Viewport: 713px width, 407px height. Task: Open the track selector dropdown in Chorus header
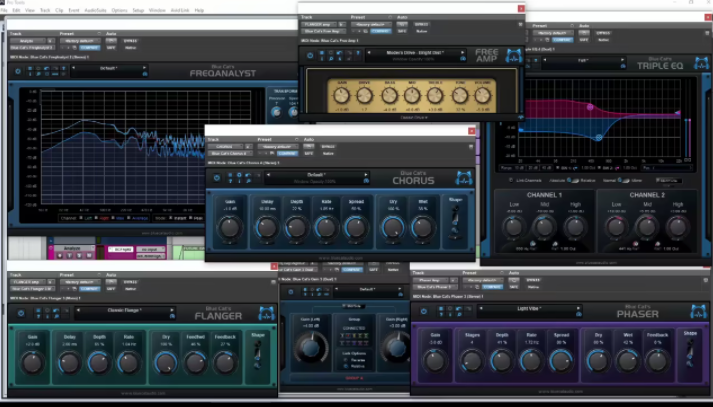coord(226,146)
